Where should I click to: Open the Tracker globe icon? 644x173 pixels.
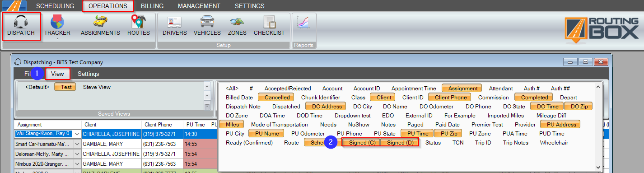point(57,22)
